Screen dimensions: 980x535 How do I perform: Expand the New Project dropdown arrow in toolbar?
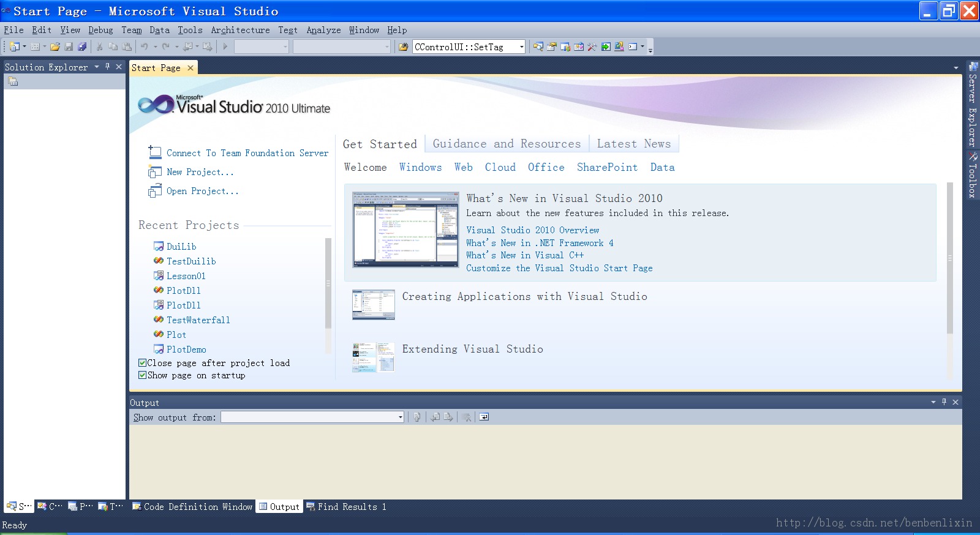pyautogui.click(x=24, y=47)
